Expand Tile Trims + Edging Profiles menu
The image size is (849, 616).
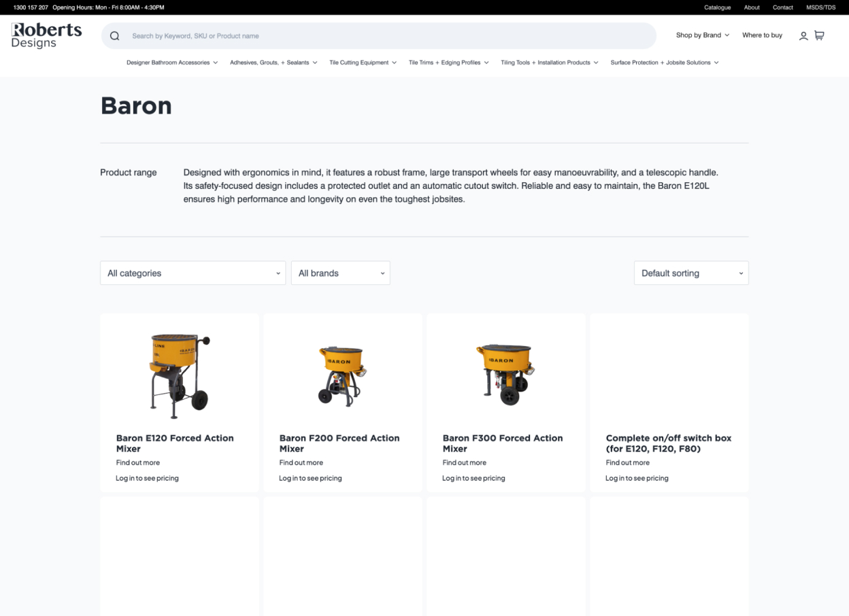click(448, 63)
